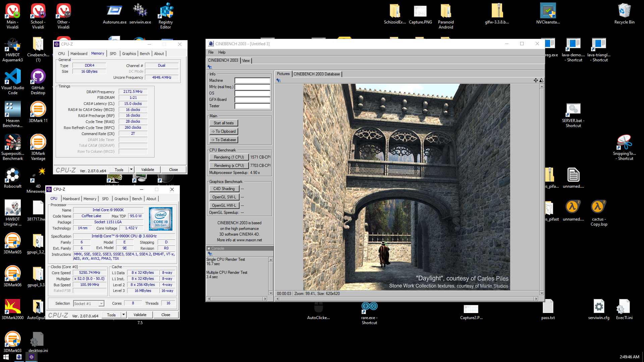Screen dimensions: 644x362
Task: Open the Registry Editor icon
Action: (166, 16)
